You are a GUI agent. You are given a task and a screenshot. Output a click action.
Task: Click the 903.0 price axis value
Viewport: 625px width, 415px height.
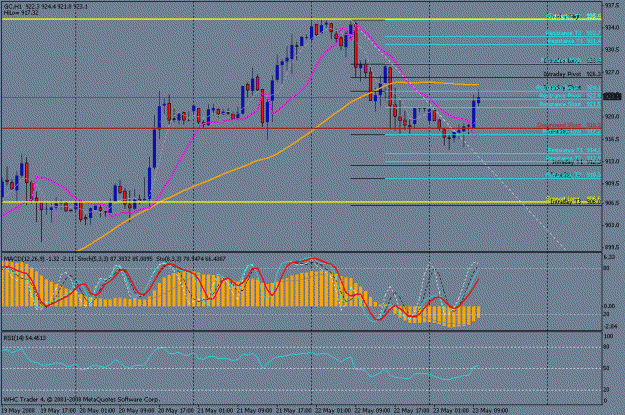point(612,225)
